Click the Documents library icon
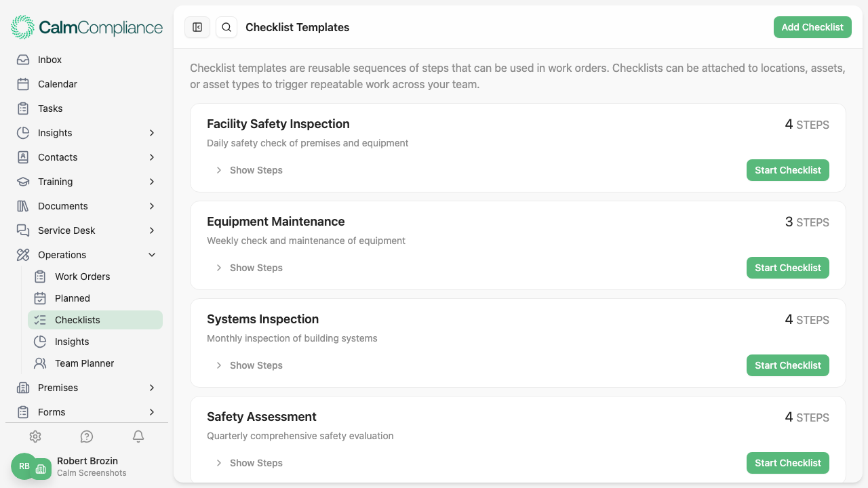Viewport: 868px width, 488px height. coord(23,206)
